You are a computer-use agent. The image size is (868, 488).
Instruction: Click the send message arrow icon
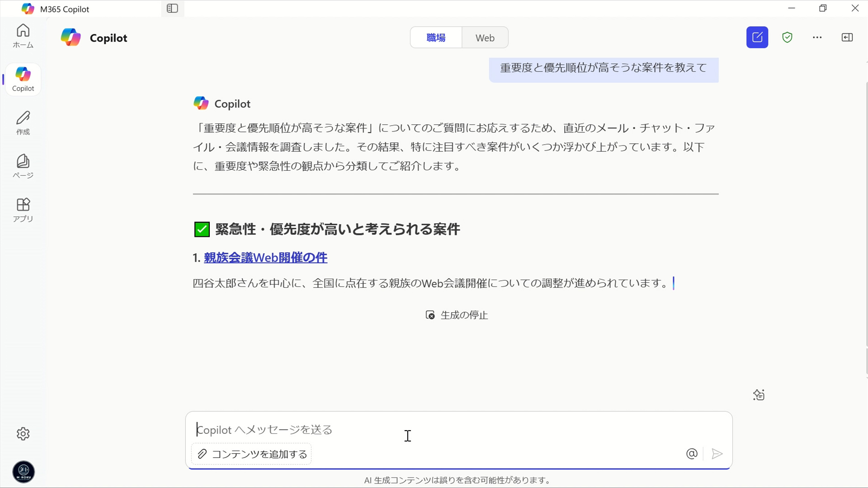717,454
